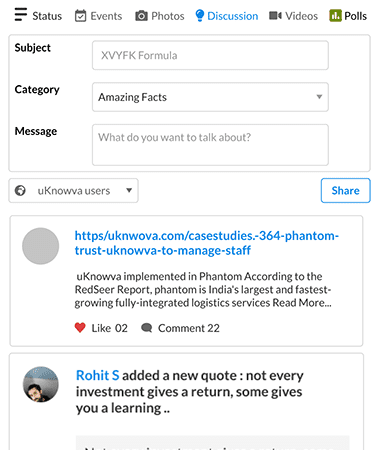Click Rohit S profile photo thumbnail

pyautogui.click(x=41, y=384)
